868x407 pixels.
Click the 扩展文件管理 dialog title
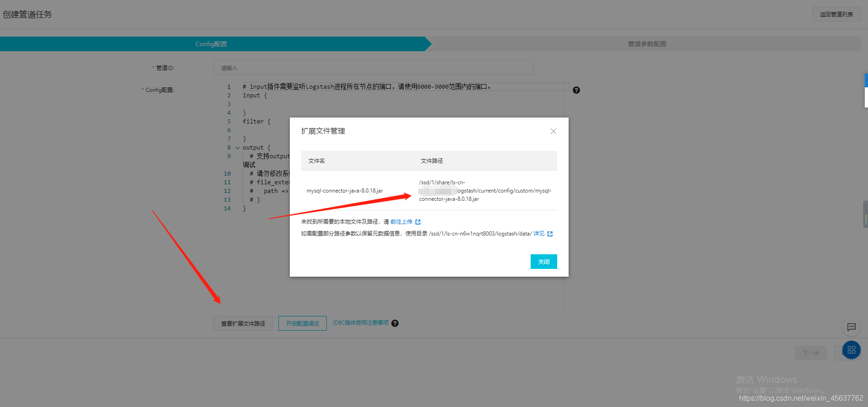[323, 131]
